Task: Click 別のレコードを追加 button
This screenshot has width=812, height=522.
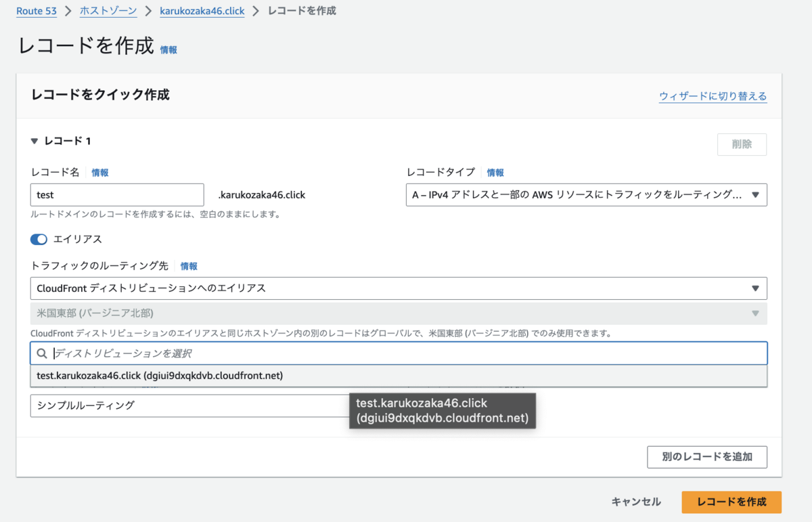Action: point(707,457)
